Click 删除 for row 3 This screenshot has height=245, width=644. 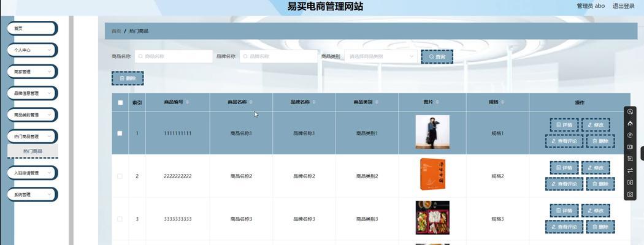pos(600,227)
